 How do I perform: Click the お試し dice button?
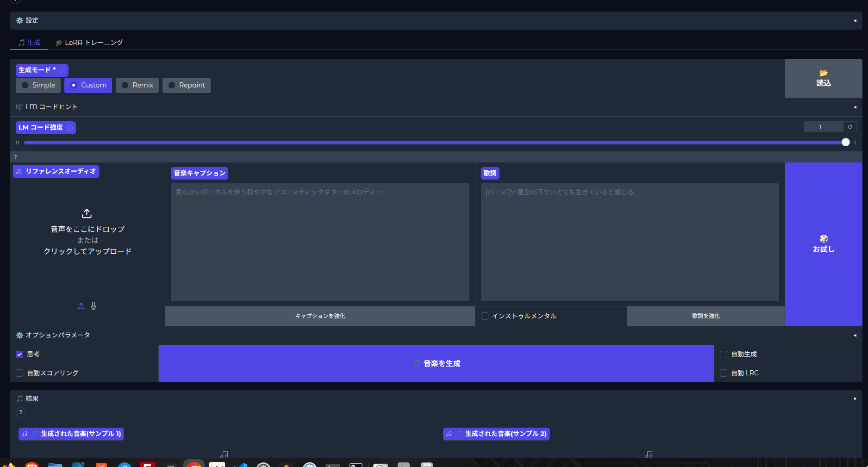pyautogui.click(x=824, y=244)
